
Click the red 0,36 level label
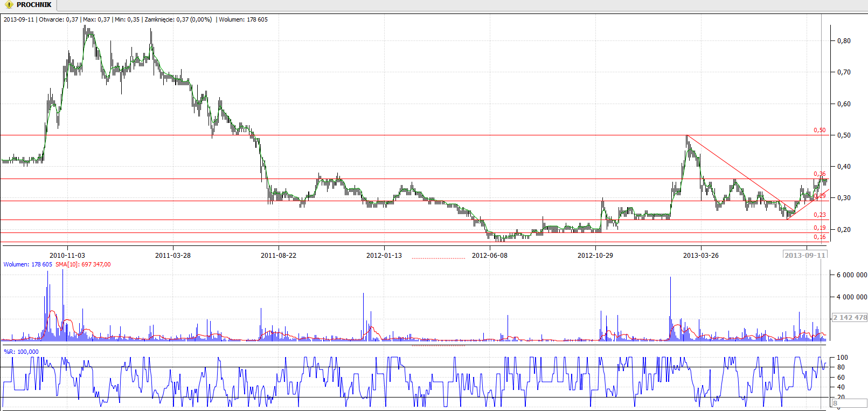point(820,174)
